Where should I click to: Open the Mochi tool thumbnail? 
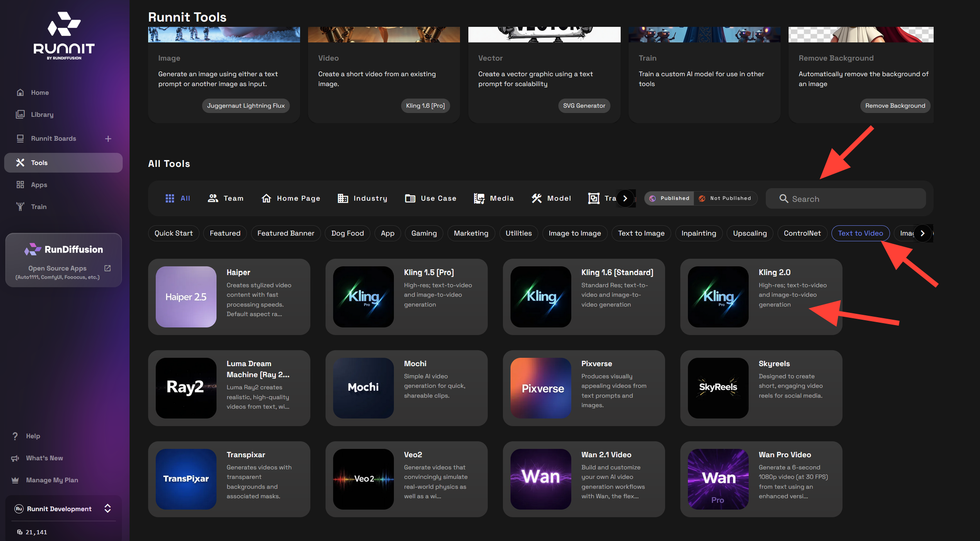coord(364,388)
